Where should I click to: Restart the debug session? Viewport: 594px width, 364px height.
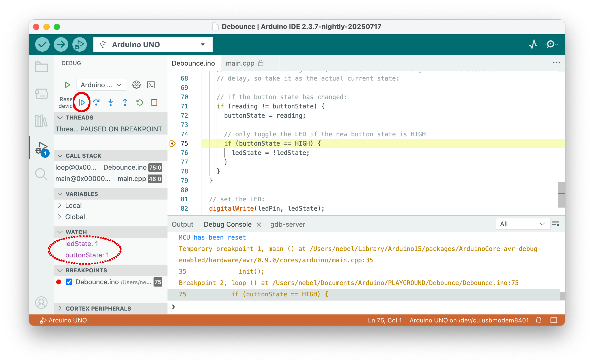[x=140, y=102]
